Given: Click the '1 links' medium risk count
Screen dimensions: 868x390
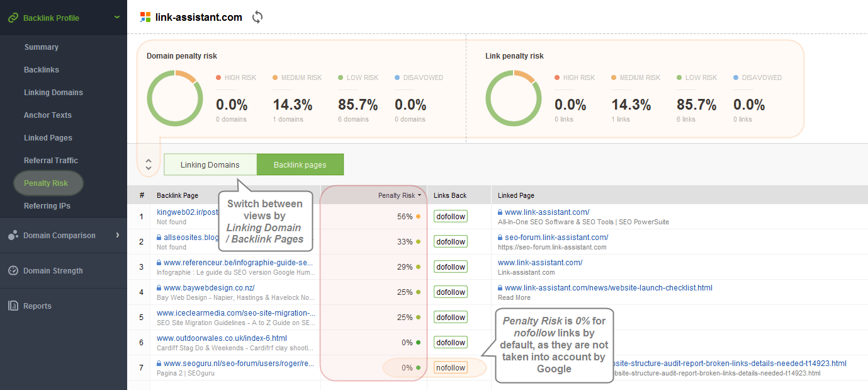Looking at the screenshot, I should (x=621, y=120).
